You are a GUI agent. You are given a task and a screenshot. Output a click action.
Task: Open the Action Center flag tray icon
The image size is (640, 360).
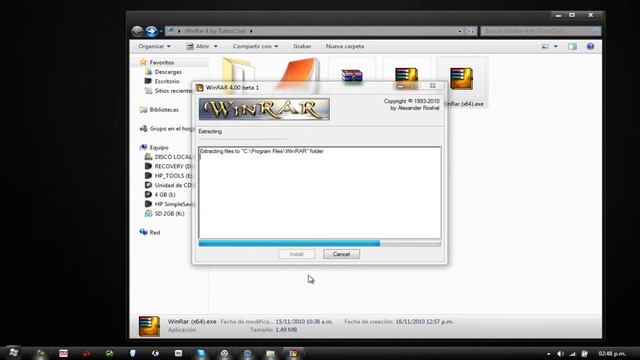584,354
